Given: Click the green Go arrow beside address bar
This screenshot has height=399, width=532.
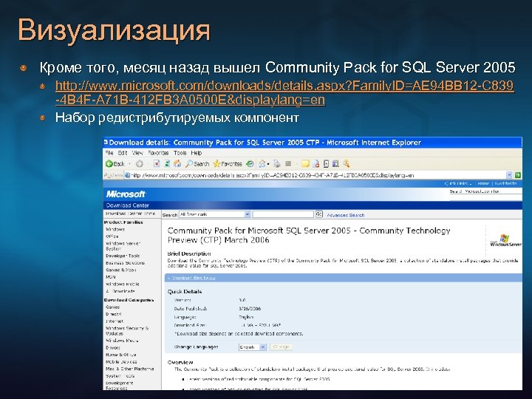Looking at the screenshot, I should tap(518, 175).
